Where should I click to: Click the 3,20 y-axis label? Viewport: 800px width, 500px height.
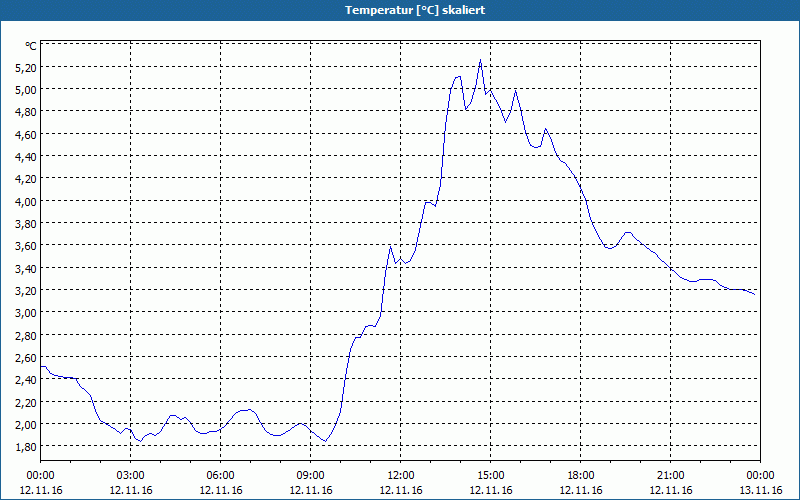pos(27,291)
